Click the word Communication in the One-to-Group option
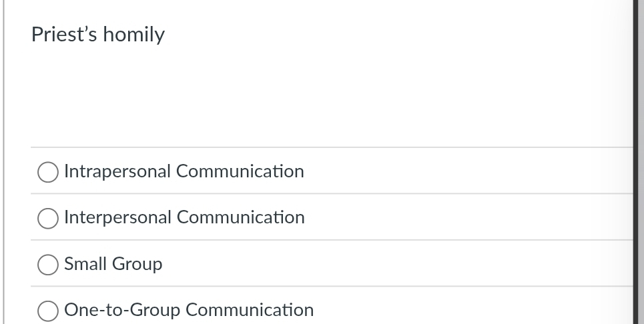Viewport: 644px width, 324px height. point(250,310)
